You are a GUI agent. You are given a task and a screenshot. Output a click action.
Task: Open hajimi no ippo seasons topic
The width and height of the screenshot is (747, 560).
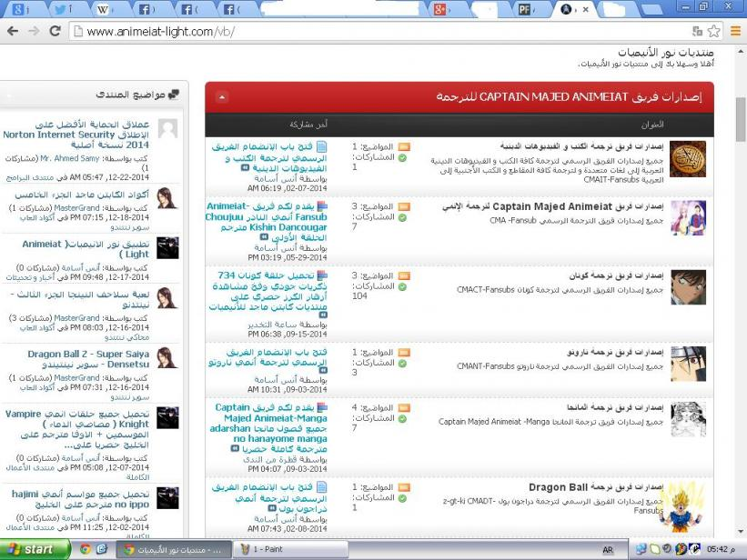(80, 499)
